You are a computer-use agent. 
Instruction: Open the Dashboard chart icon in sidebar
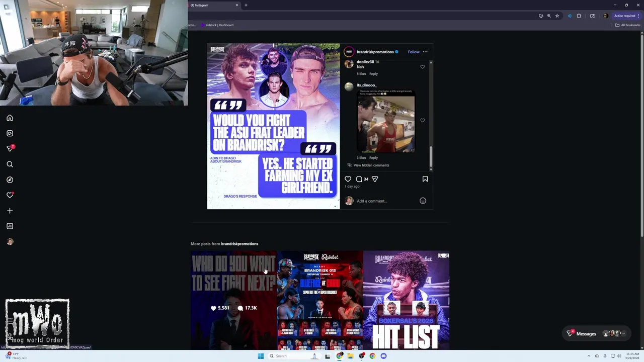pyautogui.click(x=10, y=226)
